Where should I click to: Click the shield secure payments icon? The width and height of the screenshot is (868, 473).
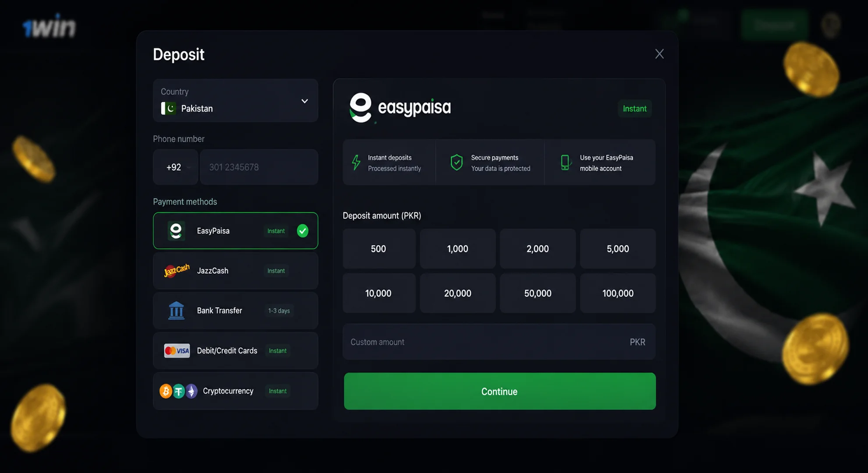click(x=456, y=162)
